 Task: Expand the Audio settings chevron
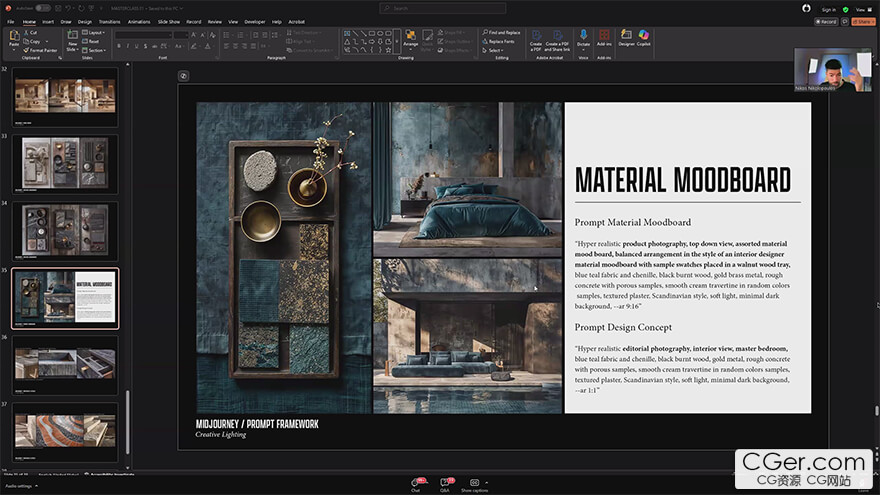tap(36, 485)
